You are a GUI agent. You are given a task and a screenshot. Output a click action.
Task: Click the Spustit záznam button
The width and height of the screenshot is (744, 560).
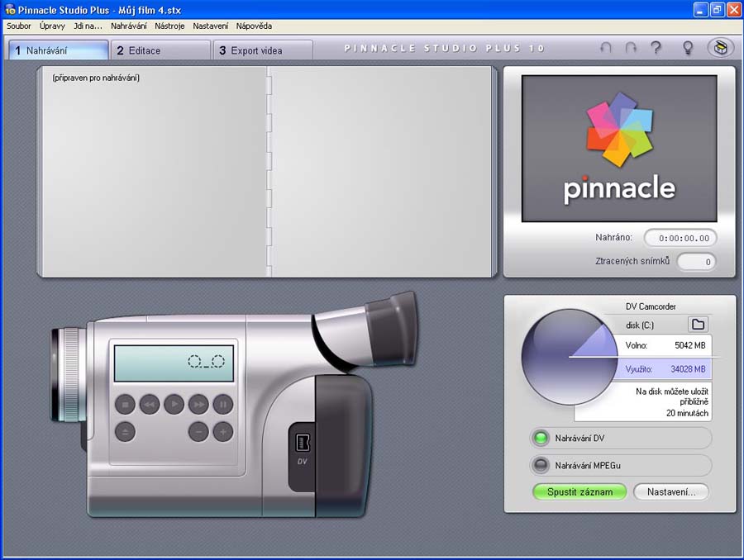(x=579, y=492)
